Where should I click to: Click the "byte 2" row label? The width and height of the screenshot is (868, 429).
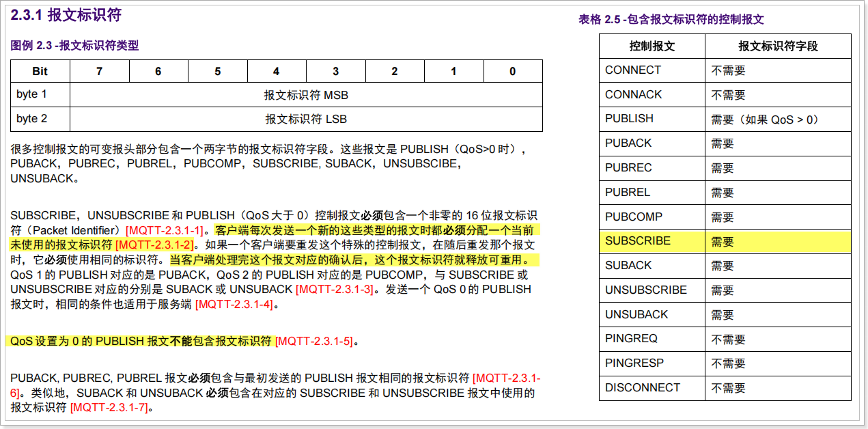40,119
